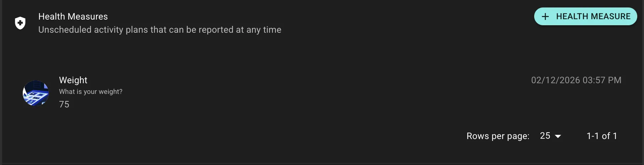The height and width of the screenshot is (165, 644).
Task: Select the 25 rows-per-page value
Action: (545, 136)
